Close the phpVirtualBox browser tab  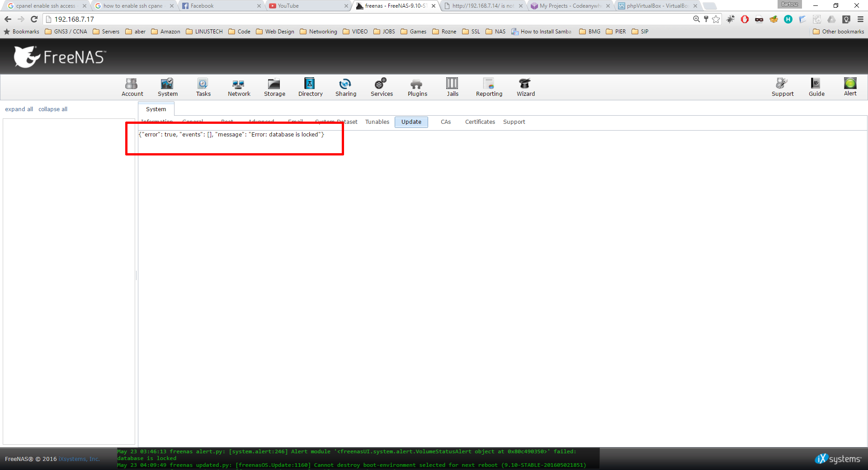click(695, 6)
